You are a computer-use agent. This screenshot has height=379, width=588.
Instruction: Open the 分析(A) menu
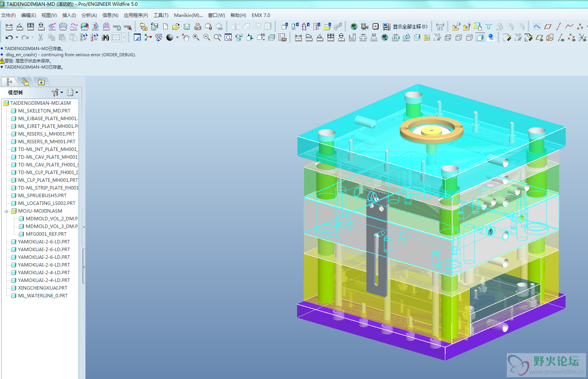(89, 15)
